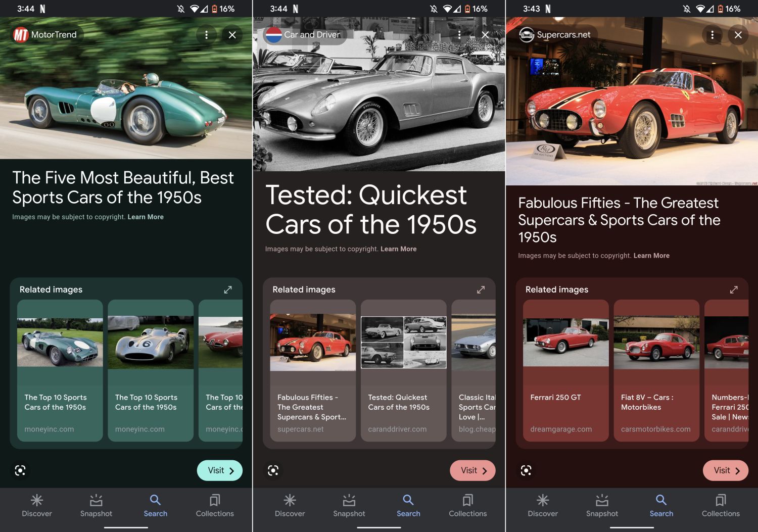Image resolution: width=758 pixels, height=532 pixels.
Task: Tap the MotorTrend source logo
Action: click(21, 35)
